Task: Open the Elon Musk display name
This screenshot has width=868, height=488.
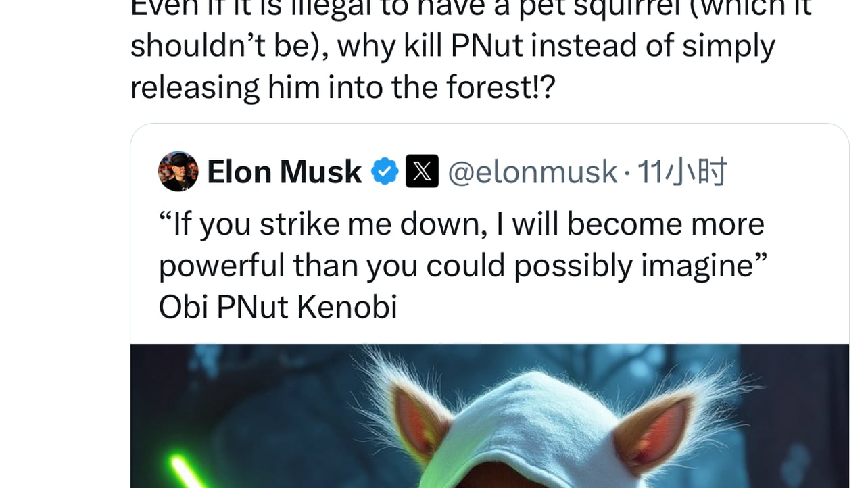Action: coord(284,172)
